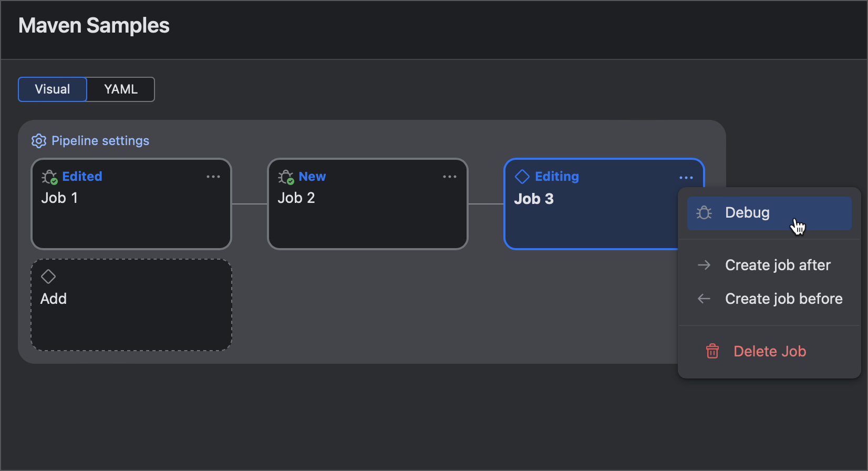Click the gear icon for Pipeline settings
The image size is (868, 471).
tap(38, 140)
